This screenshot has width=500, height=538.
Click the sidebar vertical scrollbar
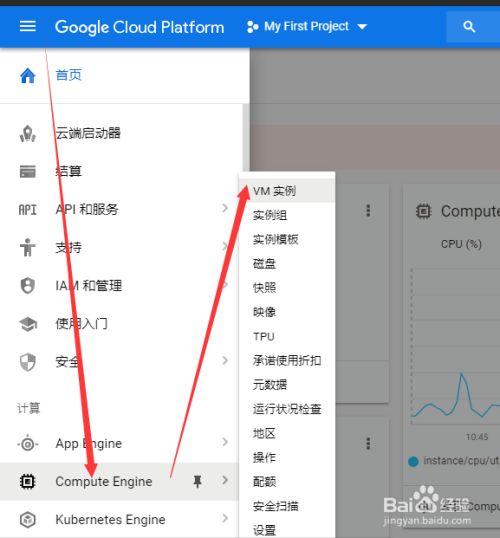(246, 137)
